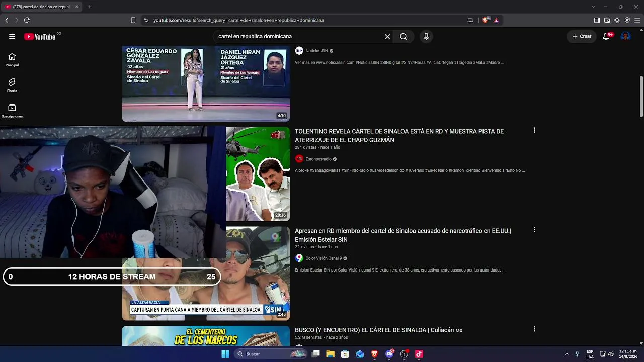Click the taskbar Buscar search box
The height and width of the screenshot is (362, 644).
point(271,354)
